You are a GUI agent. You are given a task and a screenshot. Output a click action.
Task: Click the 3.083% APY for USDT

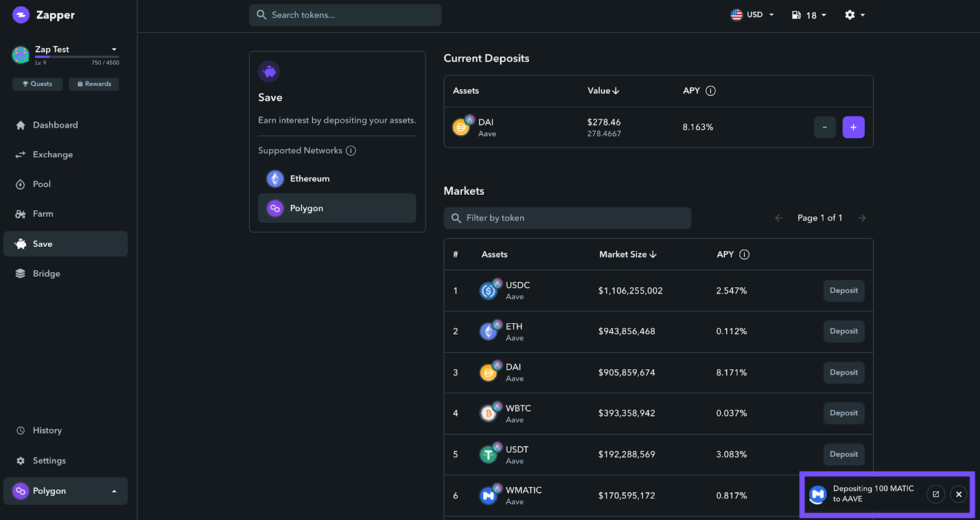(x=731, y=454)
